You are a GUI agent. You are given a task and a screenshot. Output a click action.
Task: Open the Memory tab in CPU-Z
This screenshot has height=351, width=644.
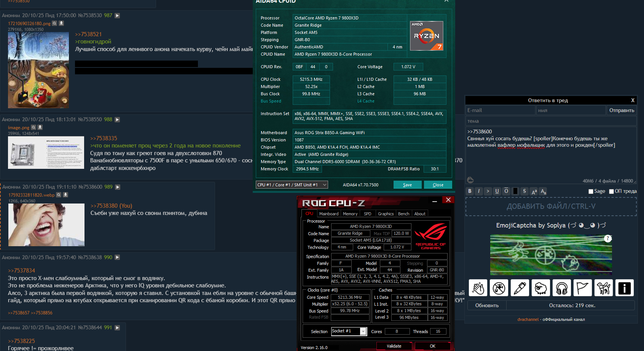[x=350, y=214]
